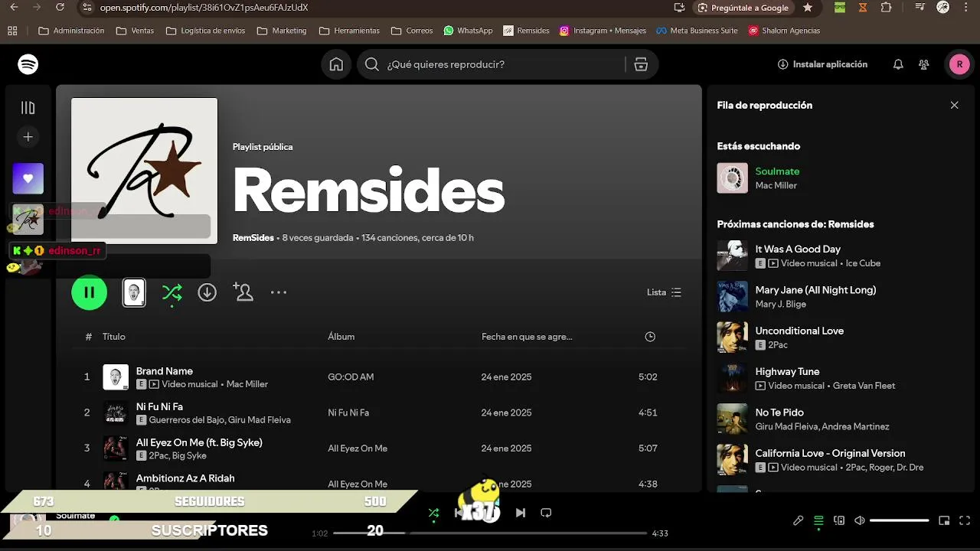Open the miniplayer icon
The width and height of the screenshot is (980, 551).
point(944,520)
